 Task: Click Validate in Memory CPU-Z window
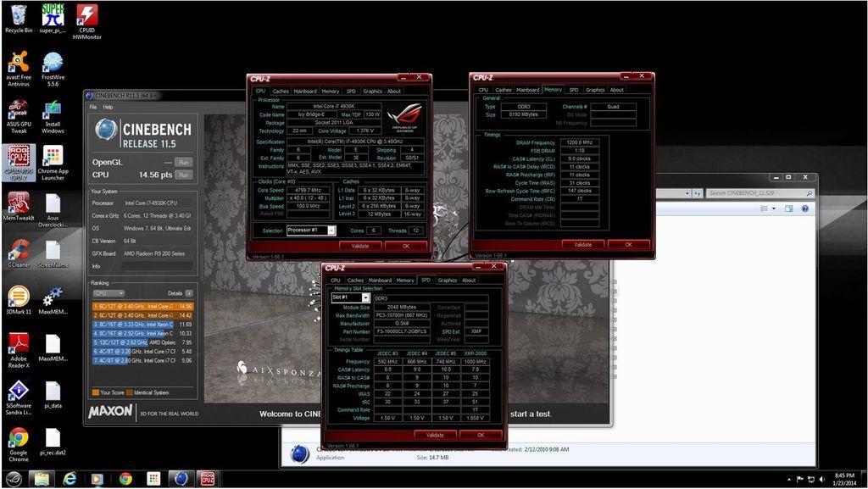pyautogui.click(x=583, y=244)
